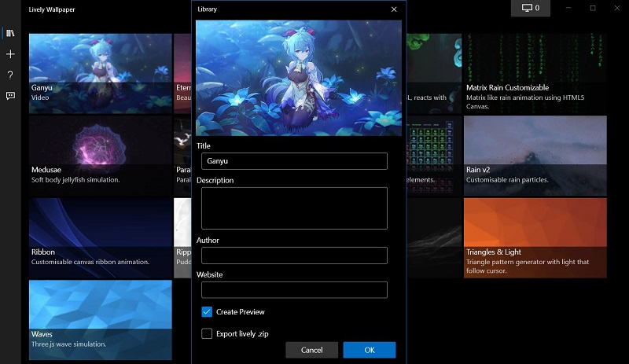Click the Cancel button

[311, 350]
